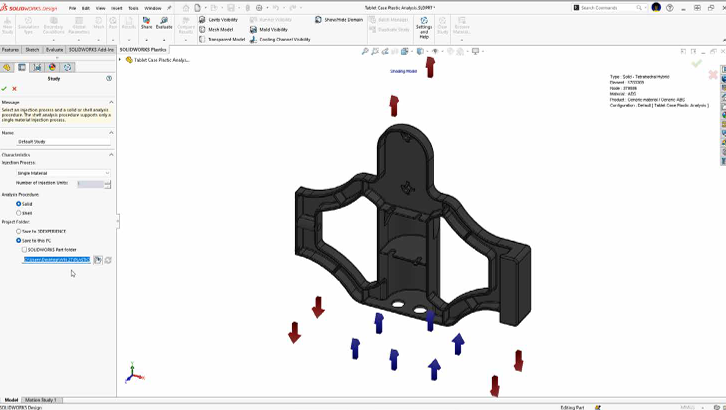Click the project folder path field
The image size is (726, 410).
click(56, 260)
